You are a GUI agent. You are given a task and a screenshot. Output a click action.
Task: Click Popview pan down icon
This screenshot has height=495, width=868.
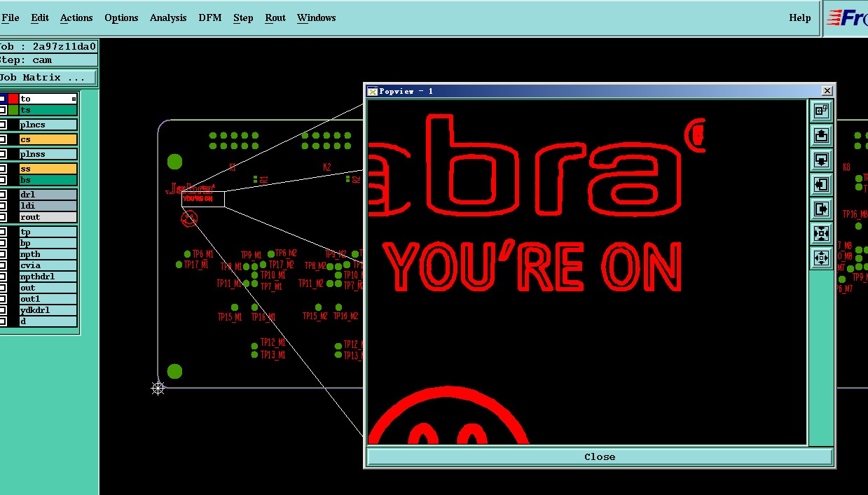821,159
